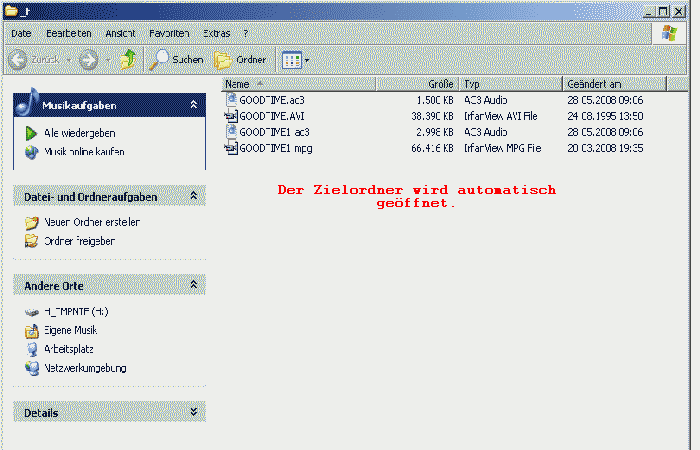
Task: Select the GOODTIME.ac3 file icon
Action: pyautogui.click(x=231, y=100)
